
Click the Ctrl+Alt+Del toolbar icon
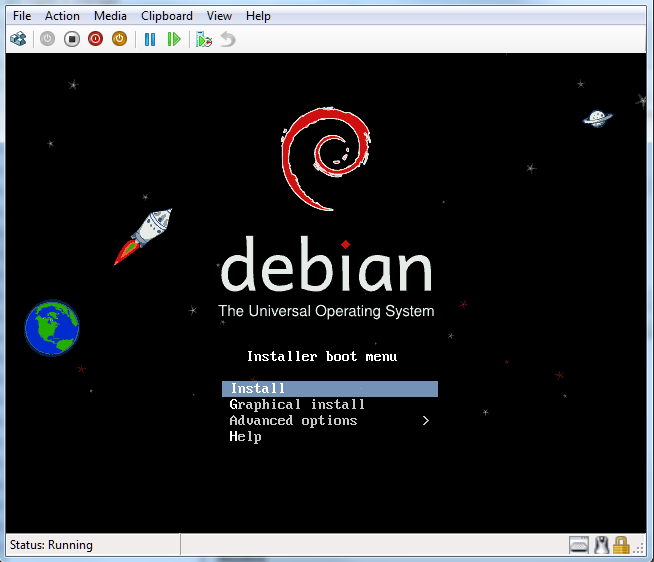pos(18,39)
